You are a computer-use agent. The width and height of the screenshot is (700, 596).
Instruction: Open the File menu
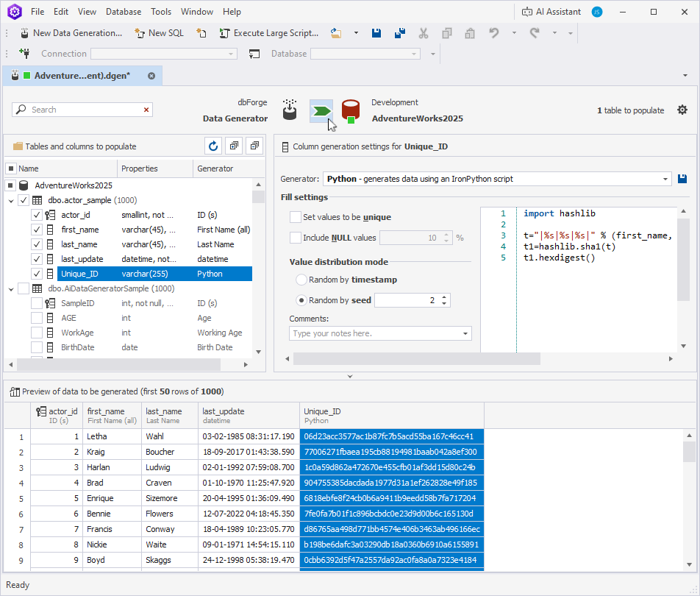point(37,12)
